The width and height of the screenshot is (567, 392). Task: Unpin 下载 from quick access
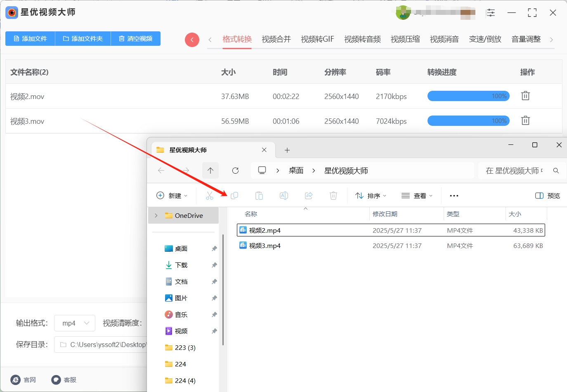(214, 265)
